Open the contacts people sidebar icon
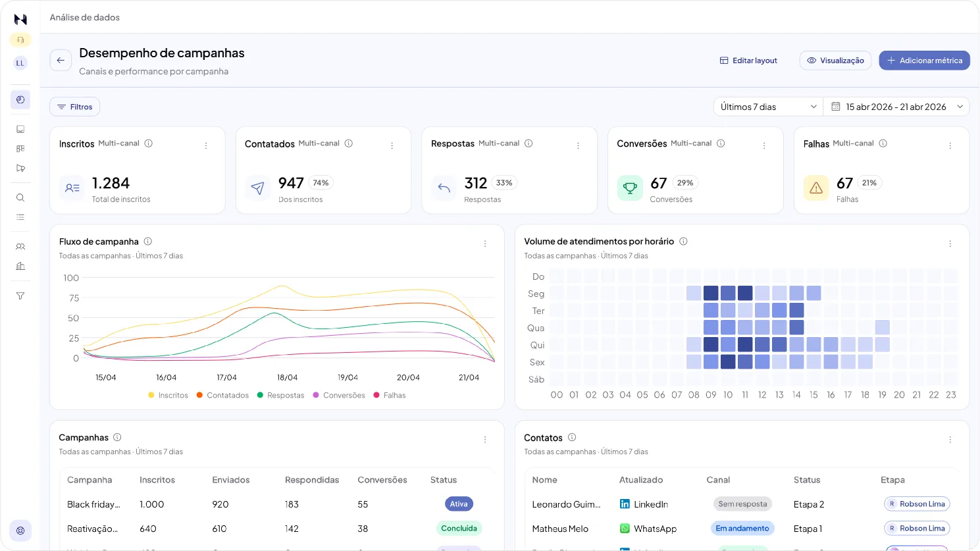Image resolution: width=980 pixels, height=551 pixels. pos(20,247)
